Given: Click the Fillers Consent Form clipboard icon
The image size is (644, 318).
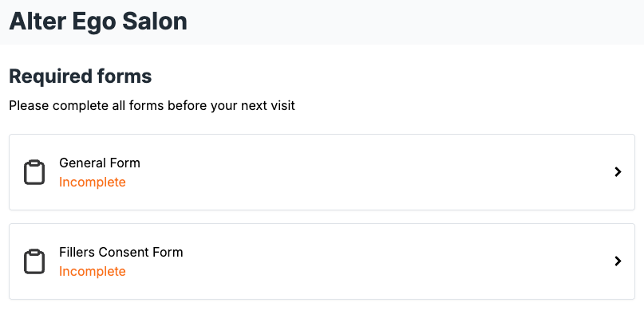Looking at the screenshot, I should pos(34,261).
